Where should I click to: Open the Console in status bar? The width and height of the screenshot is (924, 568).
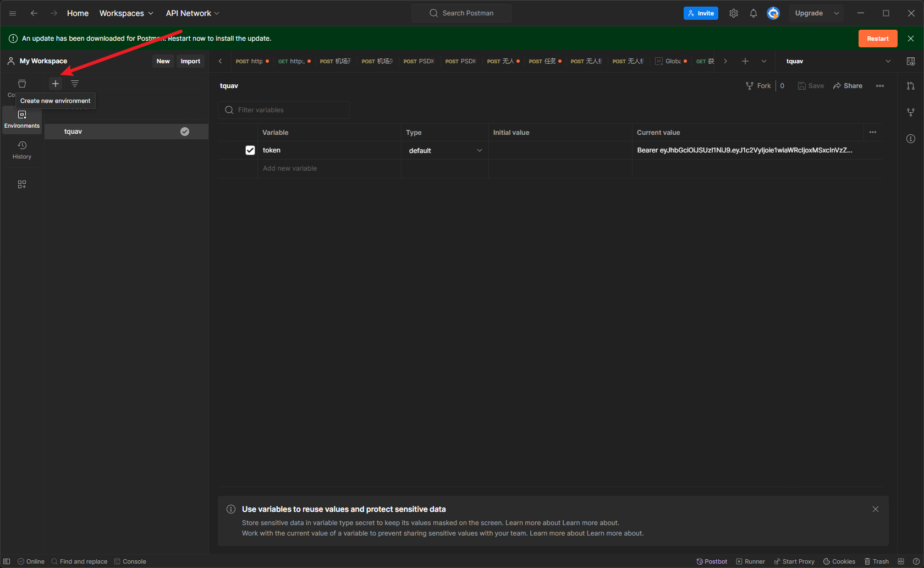tap(130, 561)
